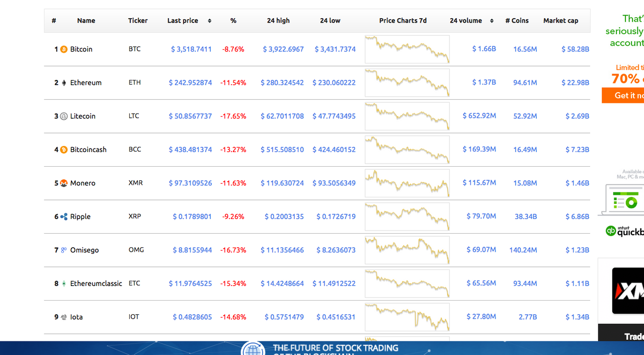Click Iota last price $ 0.4828605
Image resolution: width=644 pixels, height=355 pixels.
[192, 317]
